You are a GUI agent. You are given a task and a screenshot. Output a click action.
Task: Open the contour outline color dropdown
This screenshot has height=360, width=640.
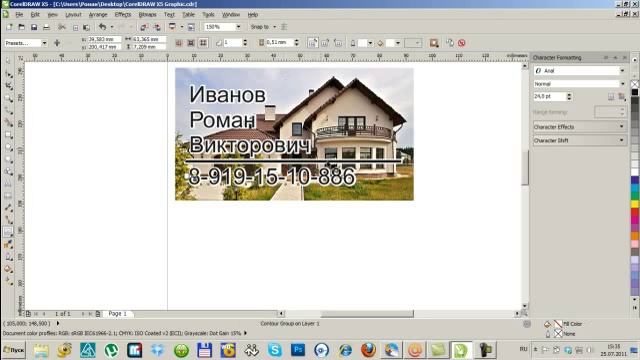coord(370,43)
